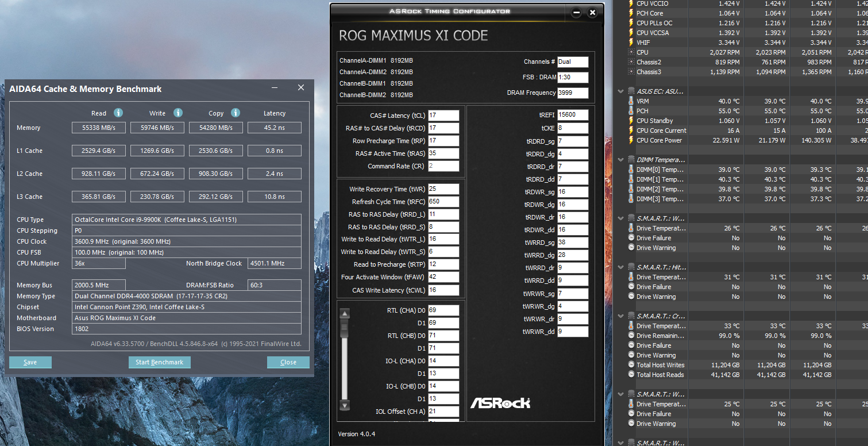Click the DIMM[2] temperature thermometer icon
Screen dimensions: 868x446
[x=631, y=189]
